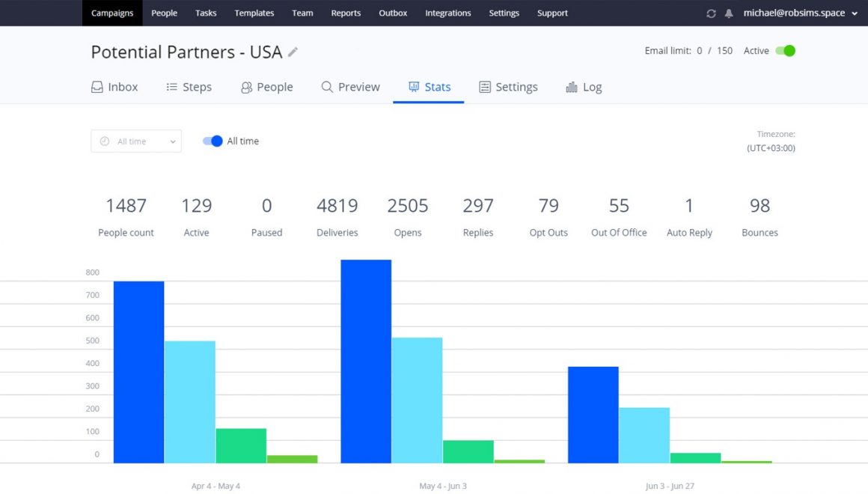This screenshot has width=868, height=494.
Task: Open the notifications bell
Action: (x=728, y=13)
